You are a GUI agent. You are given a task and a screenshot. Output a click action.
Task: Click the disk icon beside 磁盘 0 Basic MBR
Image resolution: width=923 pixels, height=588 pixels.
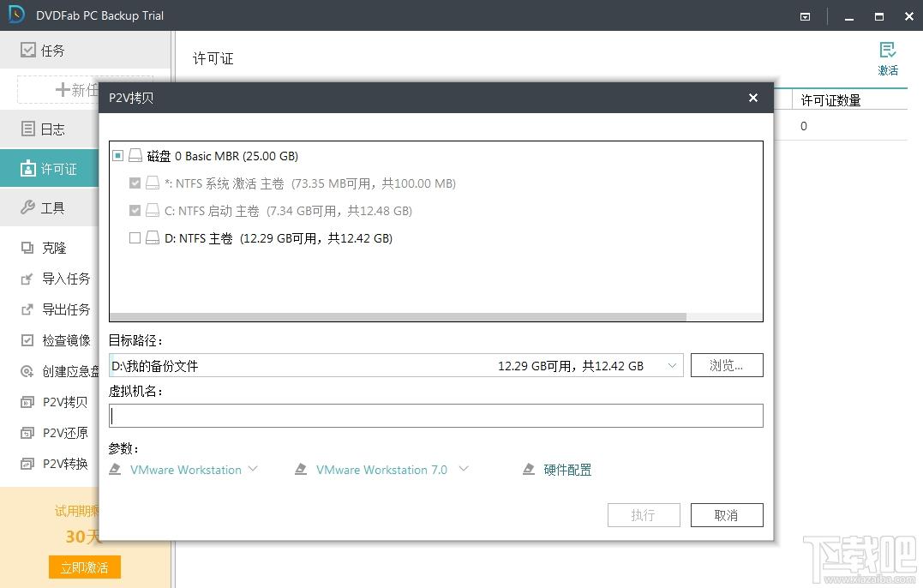[135, 155]
